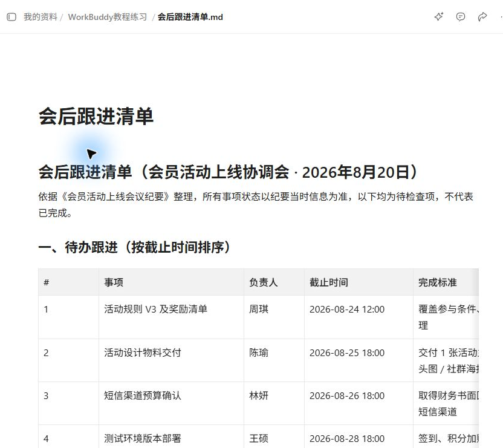Click cell 活动设计物料交付

171,360
